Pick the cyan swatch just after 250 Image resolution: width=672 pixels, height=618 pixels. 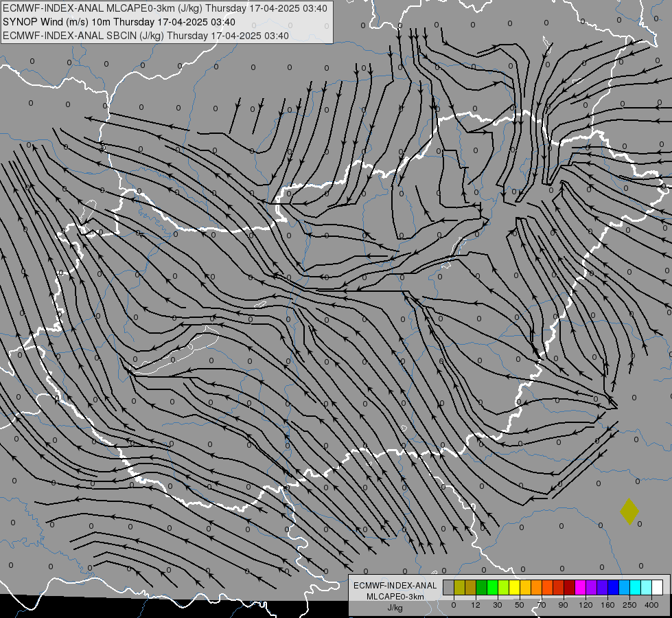[x=636, y=587]
